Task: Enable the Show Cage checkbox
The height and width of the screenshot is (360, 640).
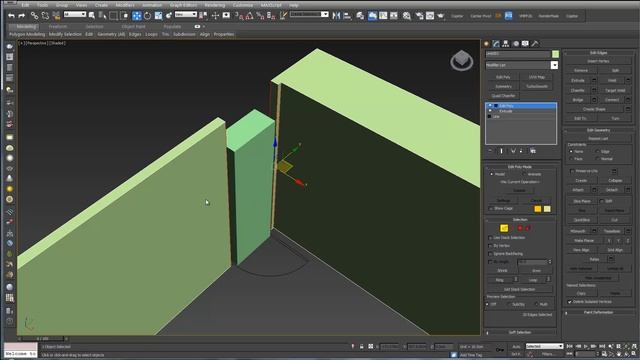Action: point(491,209)
